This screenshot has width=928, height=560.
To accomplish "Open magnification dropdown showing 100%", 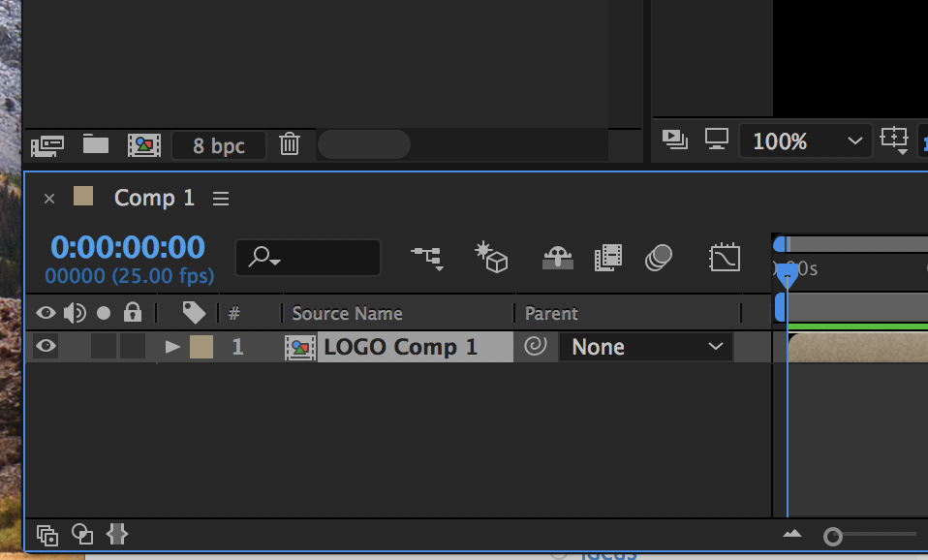I will (x=806, y=140).
